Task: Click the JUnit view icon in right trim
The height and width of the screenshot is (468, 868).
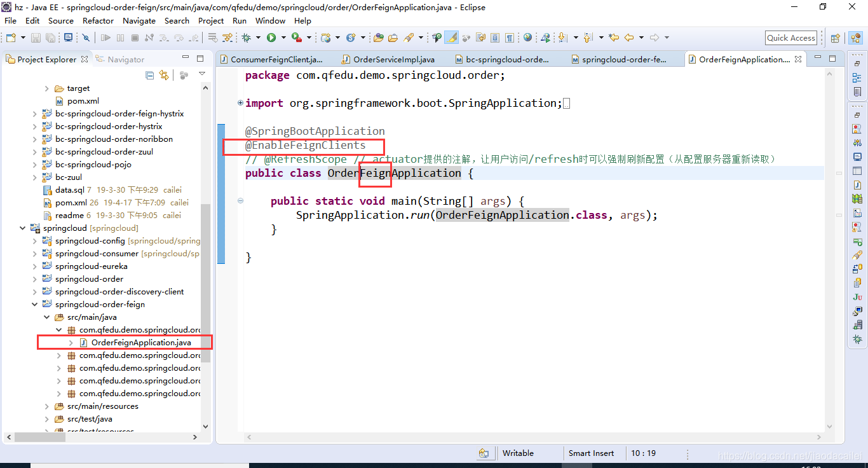Action: pos(857,297)
